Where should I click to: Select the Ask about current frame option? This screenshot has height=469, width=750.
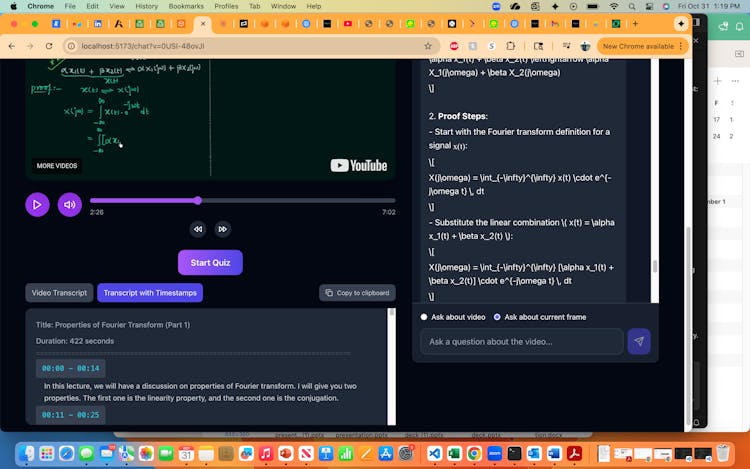tap(497, 317)
